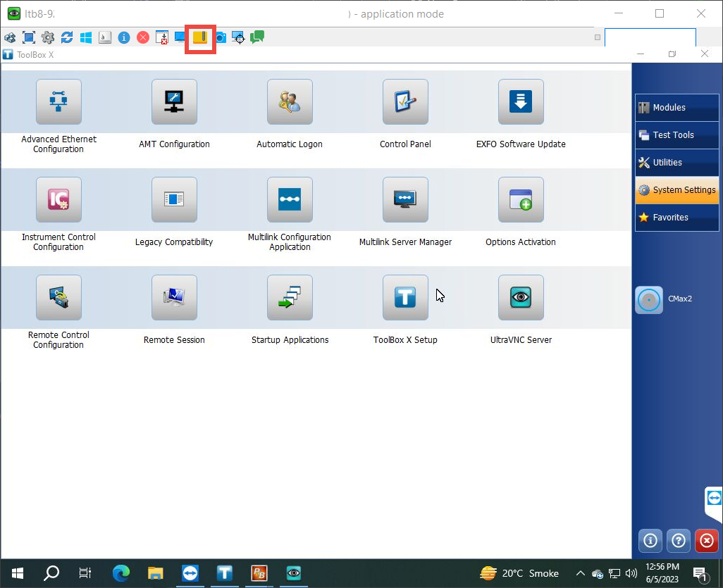Screen dimensions: 723x588
Task: Click the window with red X toolbar icon
Action: [162, 37]
